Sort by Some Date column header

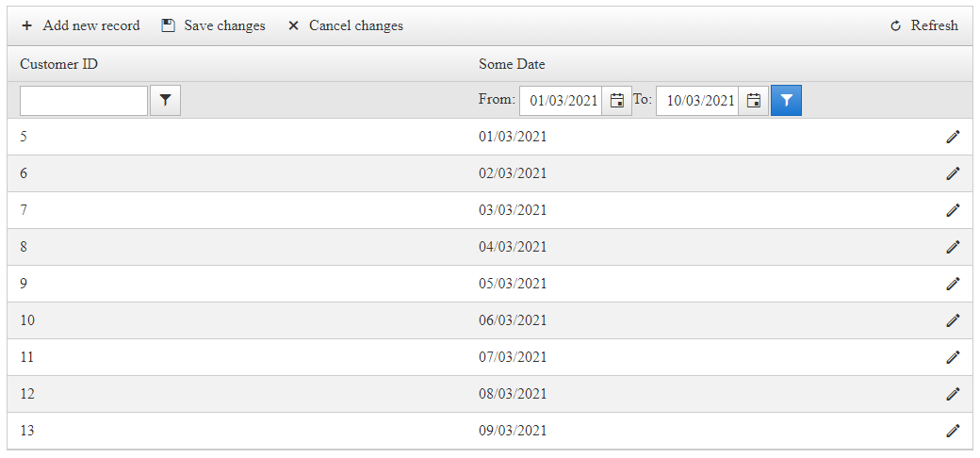point(512,64)
